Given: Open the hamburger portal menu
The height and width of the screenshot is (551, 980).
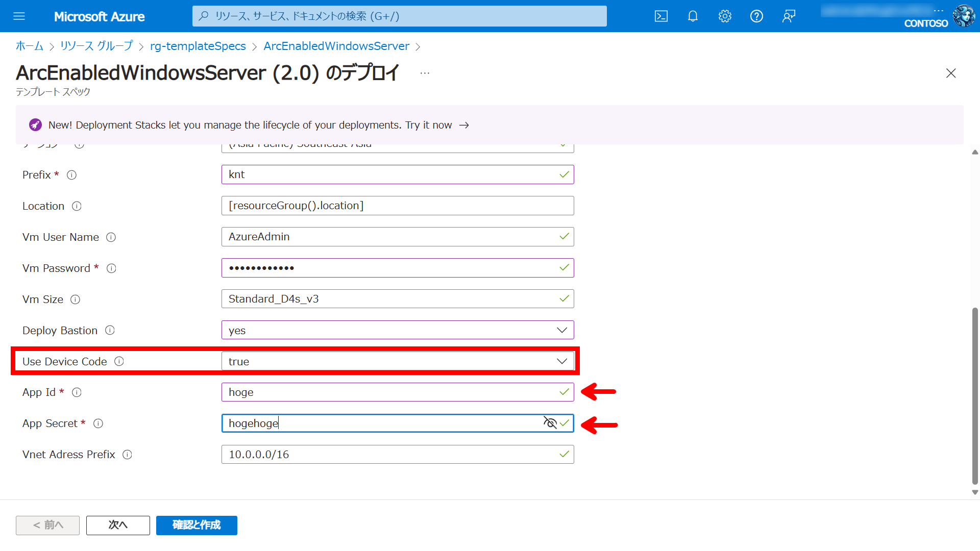Looking at the screenshot, I should pos(19,16).
